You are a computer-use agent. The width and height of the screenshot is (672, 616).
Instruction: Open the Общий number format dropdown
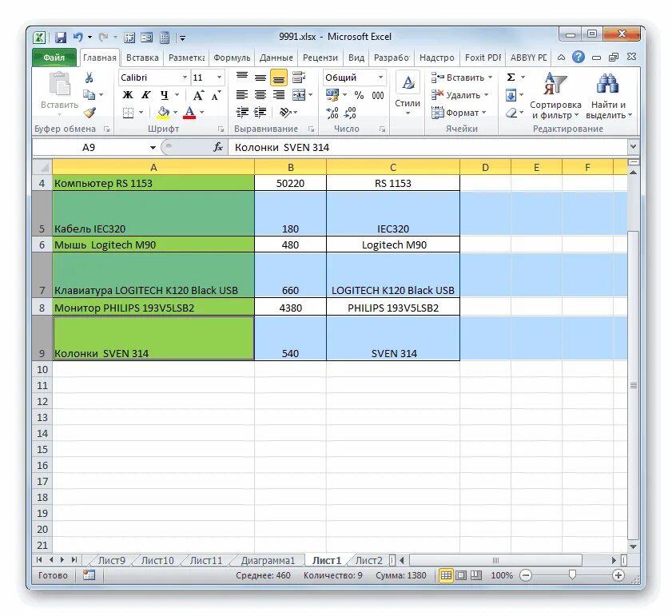380,77
